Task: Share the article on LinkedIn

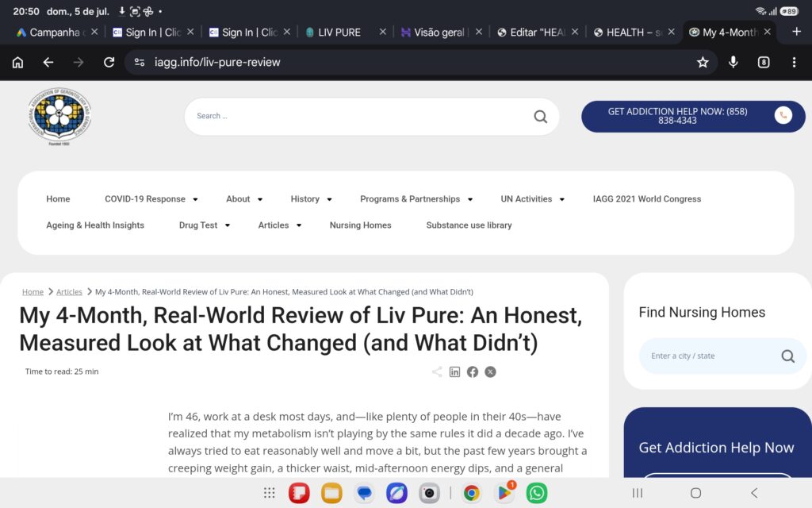Action: tap(454, 371)
